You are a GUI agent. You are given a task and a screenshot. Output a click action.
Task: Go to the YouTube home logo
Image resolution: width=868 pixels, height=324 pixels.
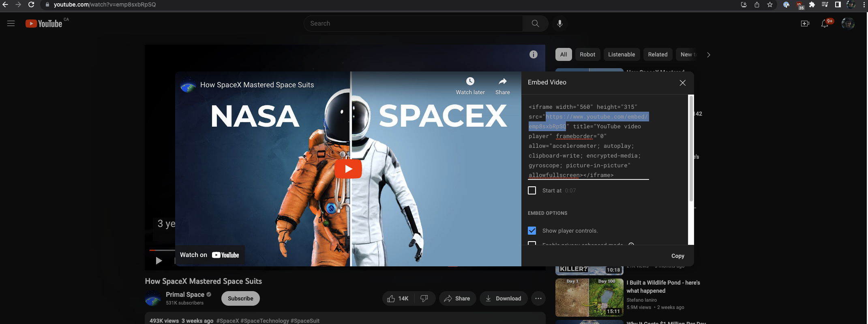click(44, 24)
